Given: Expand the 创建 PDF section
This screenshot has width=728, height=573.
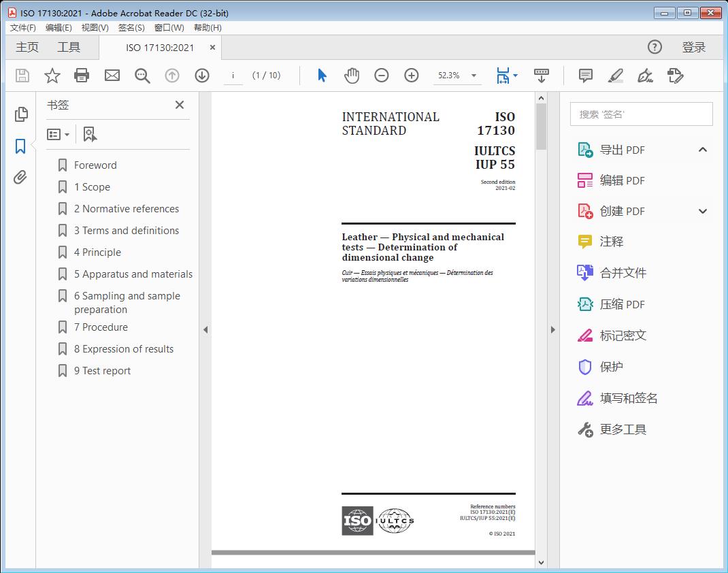Looking at the screenshot, I should point(703,211).
